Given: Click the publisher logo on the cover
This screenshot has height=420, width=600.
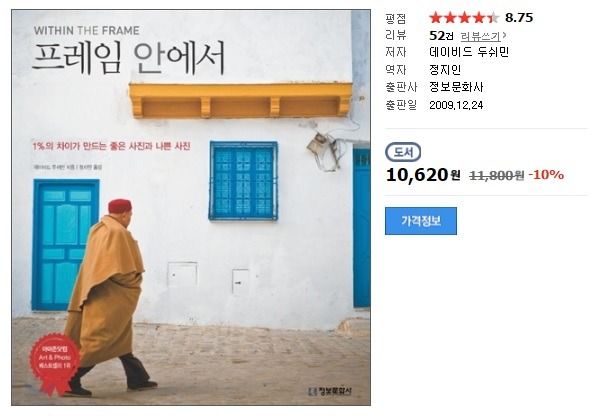Looking at the screenshot, I should [x=329, y=391].
